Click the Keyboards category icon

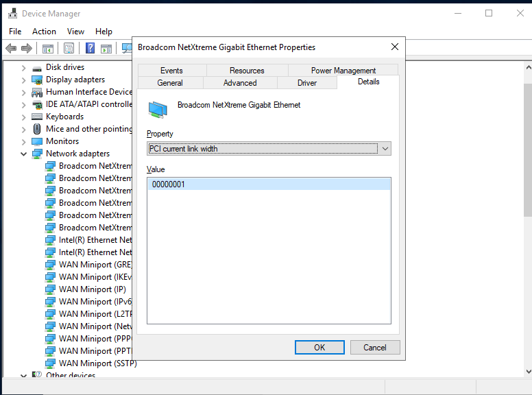[x=37, y=117]
